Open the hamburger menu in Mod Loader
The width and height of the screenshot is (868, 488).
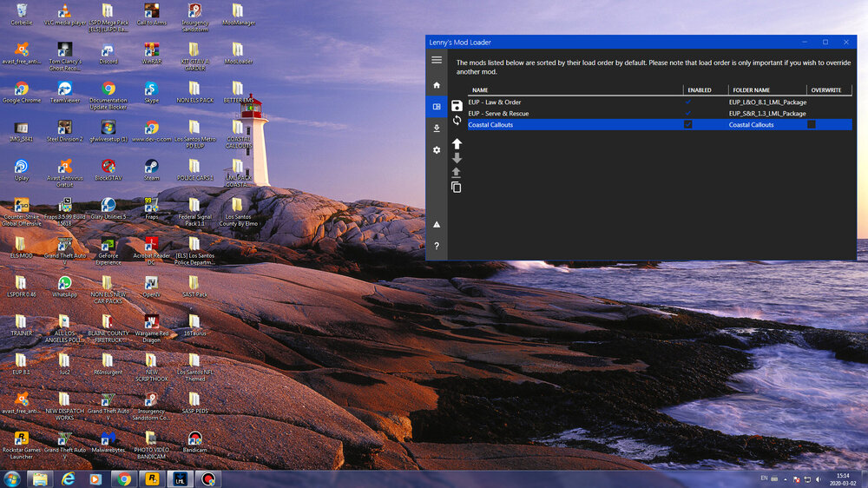point(437,60)
